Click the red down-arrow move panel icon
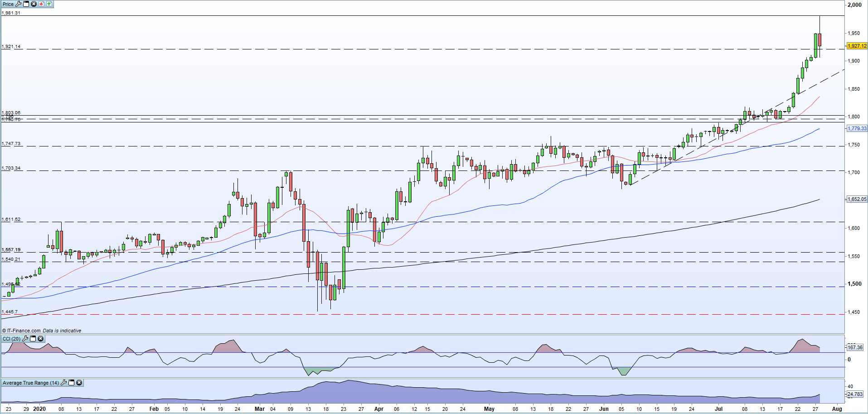868x414 pixels. pos(41,4)
